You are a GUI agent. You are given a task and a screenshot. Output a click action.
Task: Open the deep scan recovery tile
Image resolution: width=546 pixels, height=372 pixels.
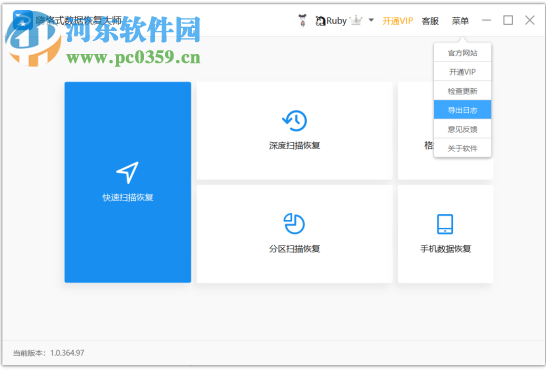click(294, 131)
